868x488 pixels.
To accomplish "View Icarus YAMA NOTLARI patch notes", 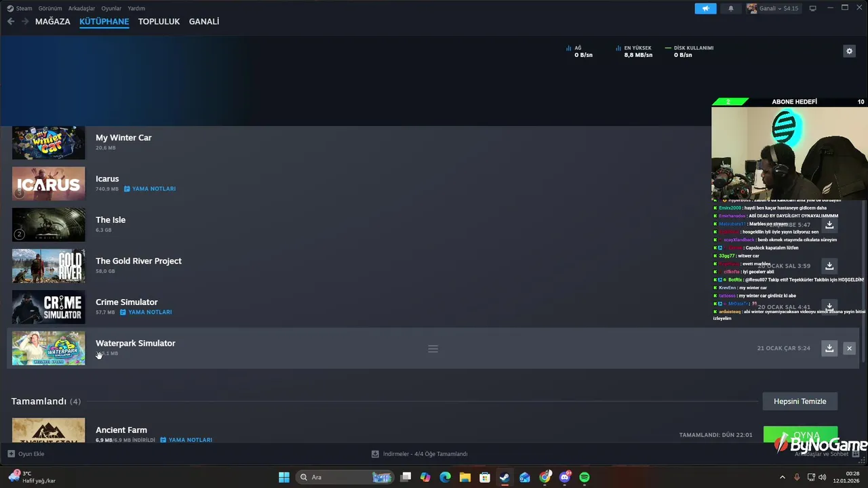I will (150, 189).
